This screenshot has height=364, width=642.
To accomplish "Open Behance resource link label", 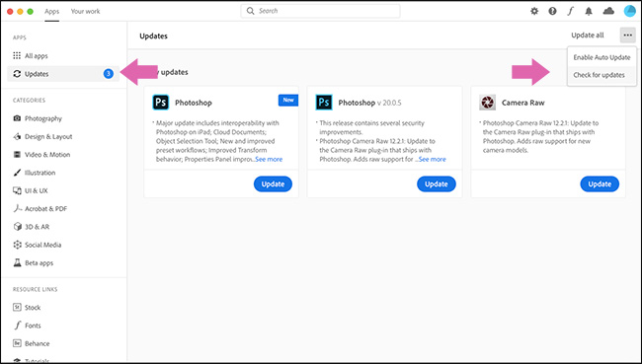I will point(37,343).
